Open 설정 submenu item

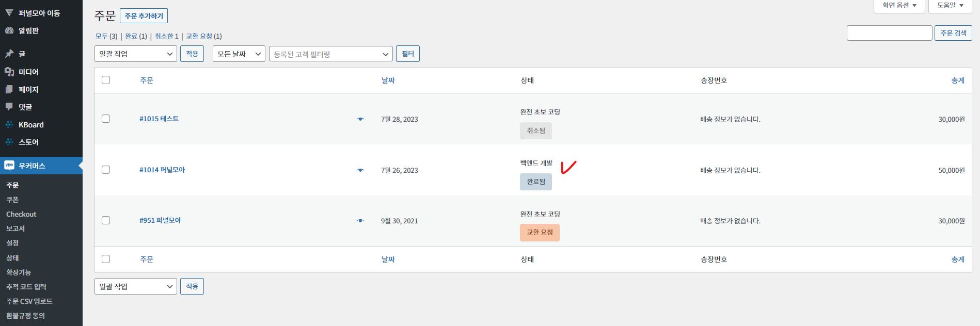coord(12,243)
